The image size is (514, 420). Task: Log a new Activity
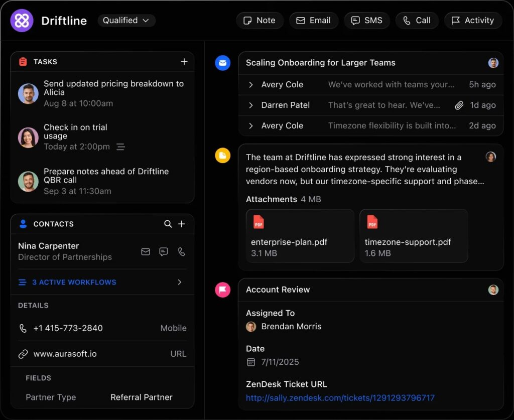click(x=473, y=20)
